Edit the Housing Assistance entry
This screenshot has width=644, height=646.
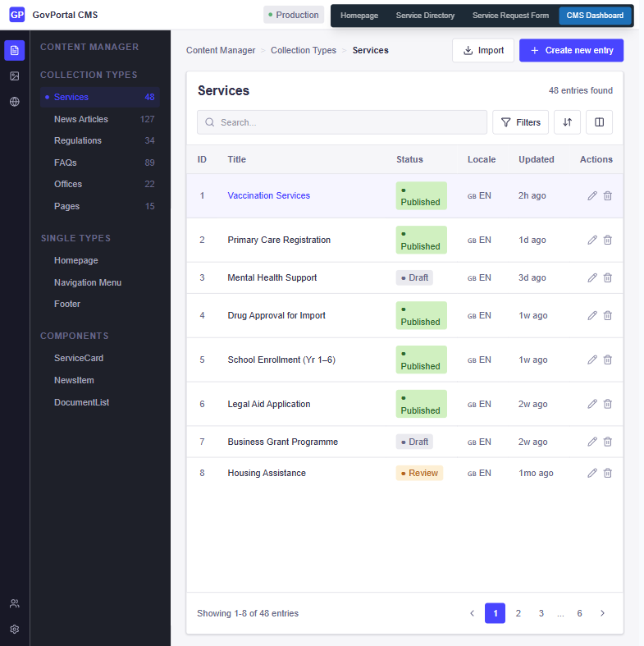592,473
